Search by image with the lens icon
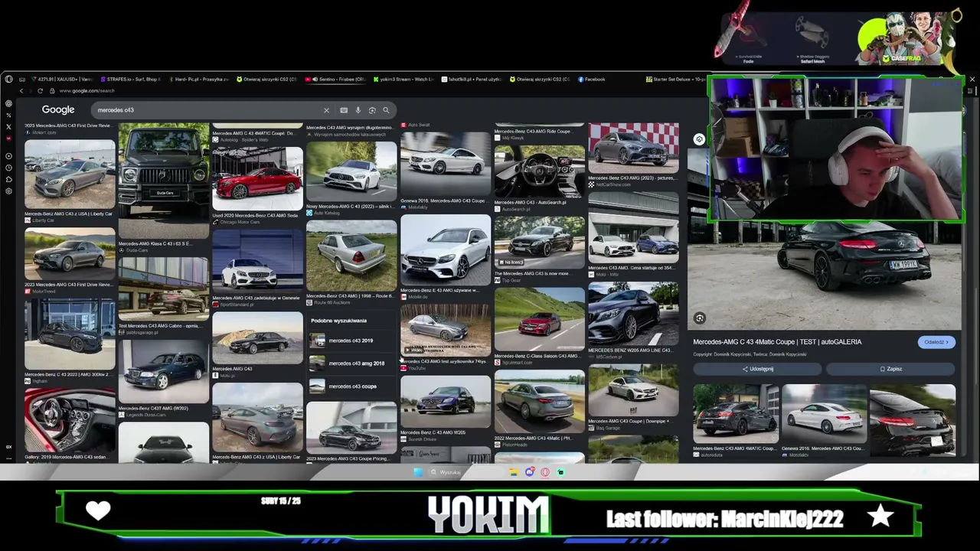Image resolution: width=980 pixels, height=551 pixels. 372,110
